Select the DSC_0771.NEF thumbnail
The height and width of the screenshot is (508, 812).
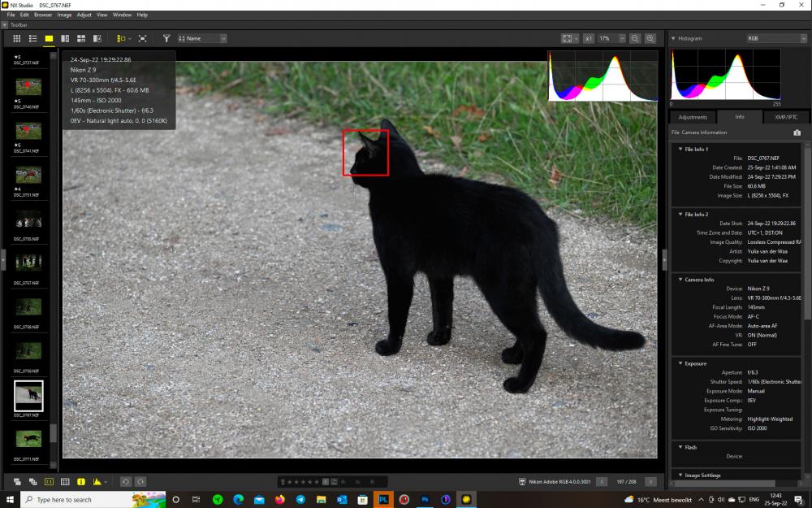[x=28, y=439]
